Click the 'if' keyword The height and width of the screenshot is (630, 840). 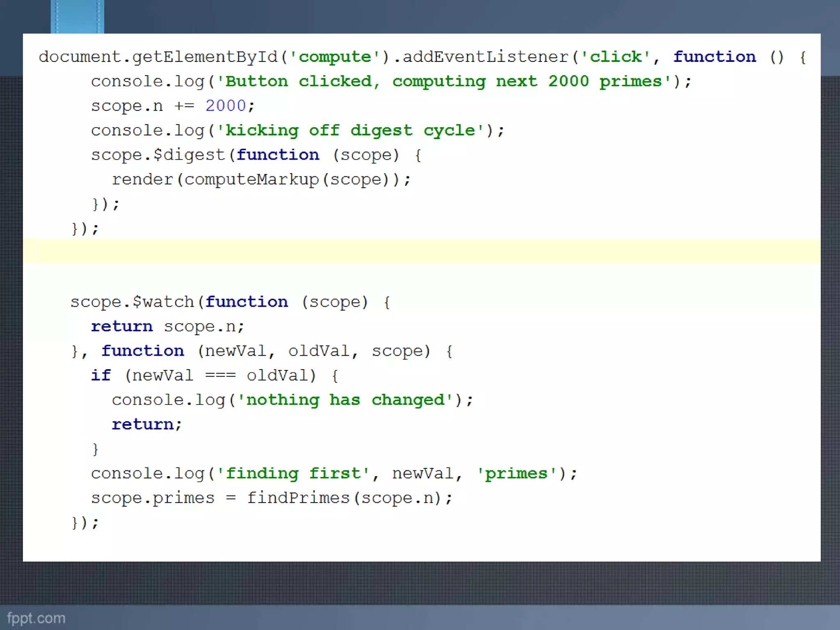[x=100, y=375]
